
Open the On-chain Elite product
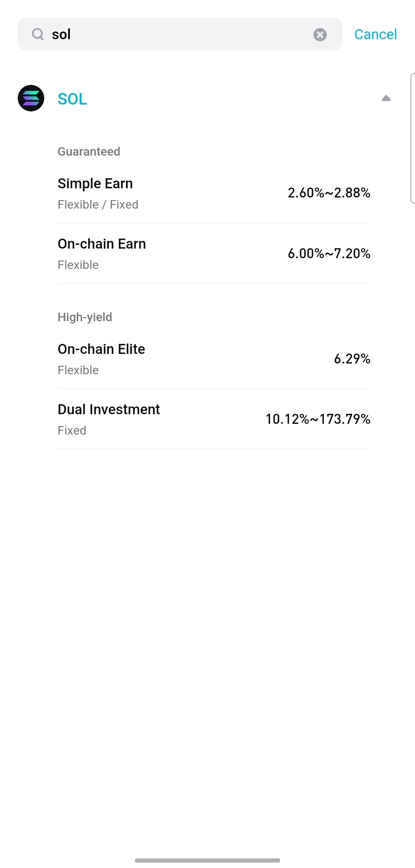coord(101,349)
